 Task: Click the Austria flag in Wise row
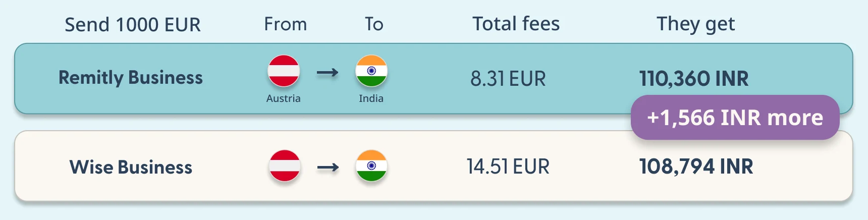(x=285, y=166)
